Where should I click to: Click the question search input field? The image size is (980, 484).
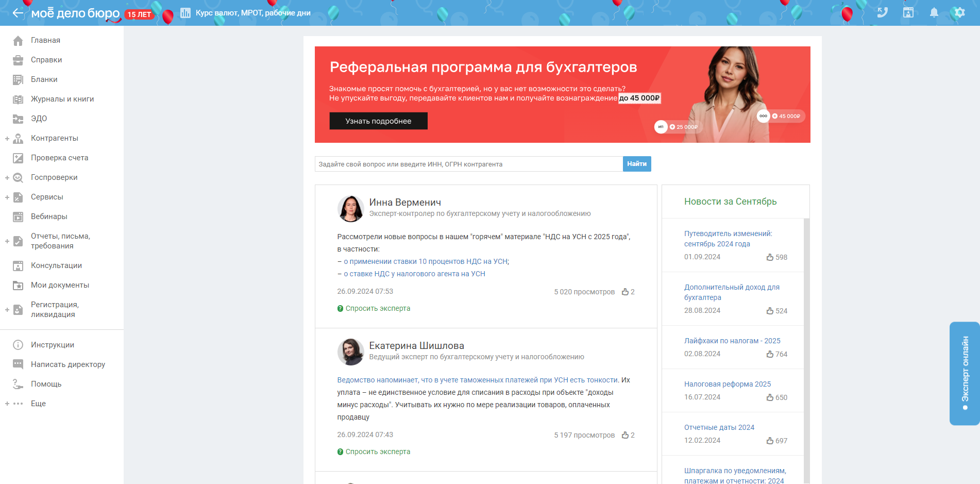pyautogui.click(x=469, y=164)
